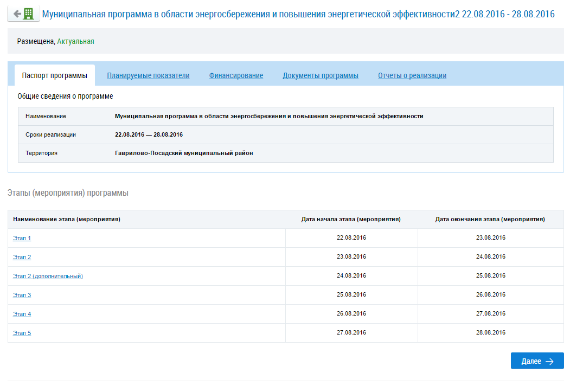
Task: Click the green Актуальная status text
Action: (75, 41)
